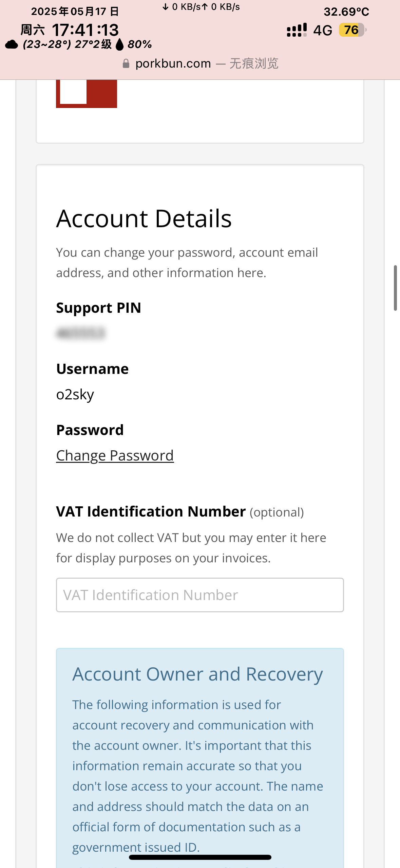Tap the 32.69°C temperature reading
The width and height of the screenshot is (400, 868).
click(346, 12)
